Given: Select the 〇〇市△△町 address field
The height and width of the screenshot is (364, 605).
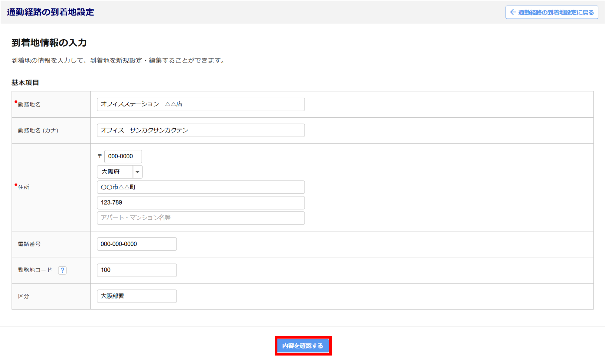Looking at the screenshot, I should click(201, 187).
